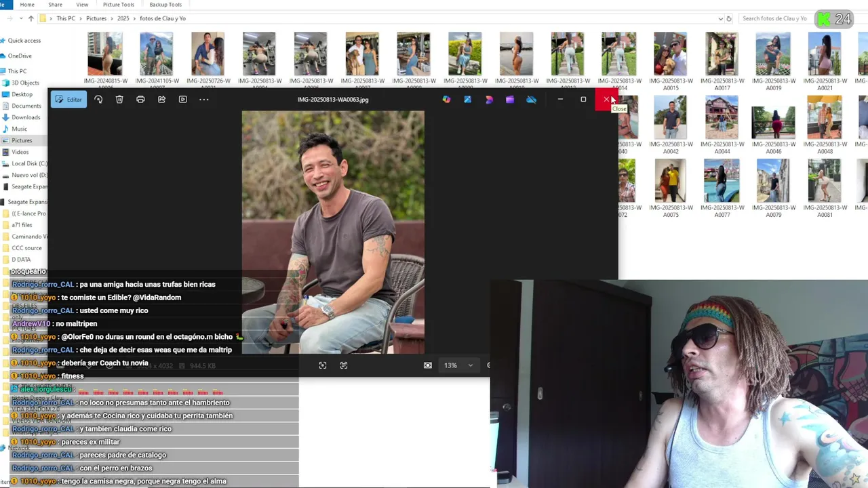Select thumbnail IMG-20250813-WA0042 in Explorer
Image resolution: width=868 pixels, height=488 pixels.
point(671,117)
